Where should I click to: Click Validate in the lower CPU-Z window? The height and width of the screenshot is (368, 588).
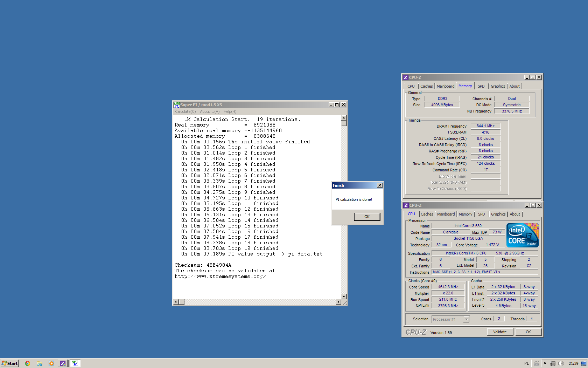pyautogui.click(x=500, y=332)
